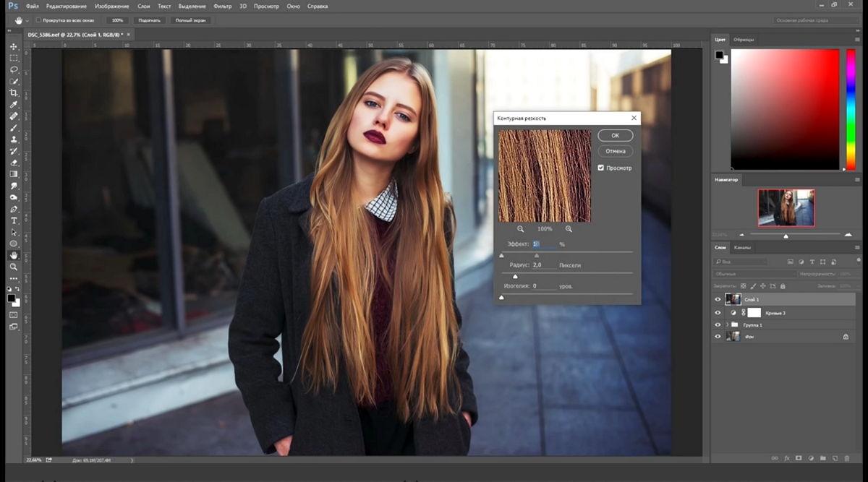Select the Type tool
This screenshot has height=482, width=868.
[13, 220]
